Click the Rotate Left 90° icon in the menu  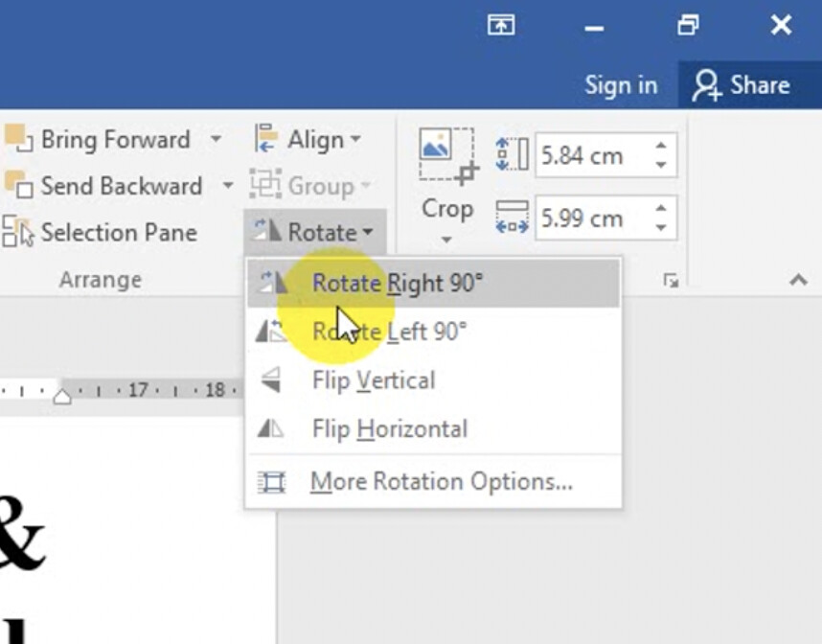[270, 332]
